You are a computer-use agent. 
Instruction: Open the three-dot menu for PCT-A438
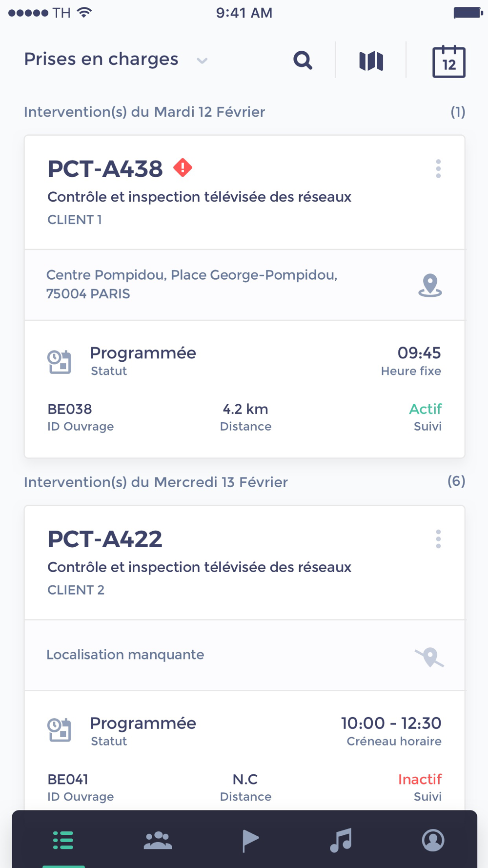(x=438, y=169)
